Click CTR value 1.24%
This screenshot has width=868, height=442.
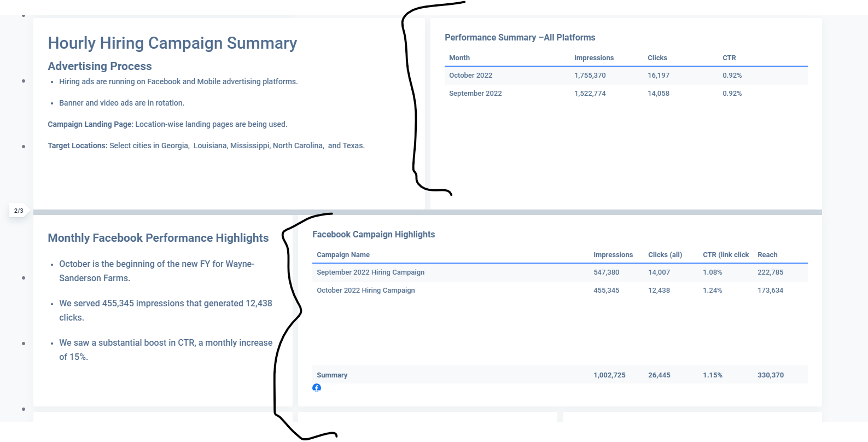tap(713, 290)
